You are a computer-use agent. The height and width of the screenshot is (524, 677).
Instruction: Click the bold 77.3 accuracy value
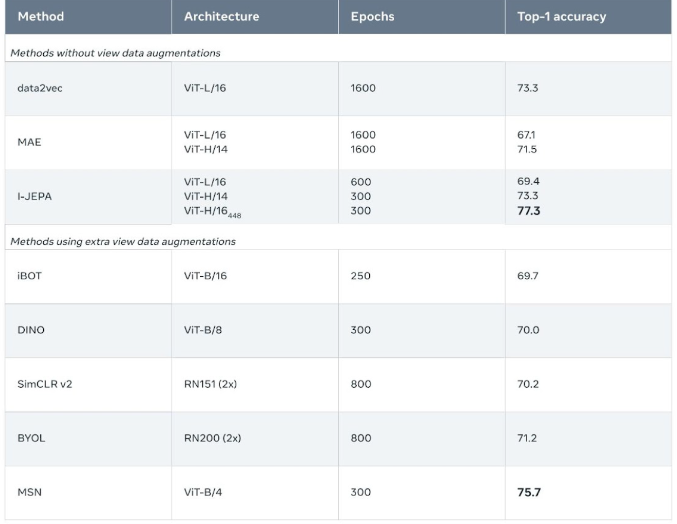coord(528,211)
